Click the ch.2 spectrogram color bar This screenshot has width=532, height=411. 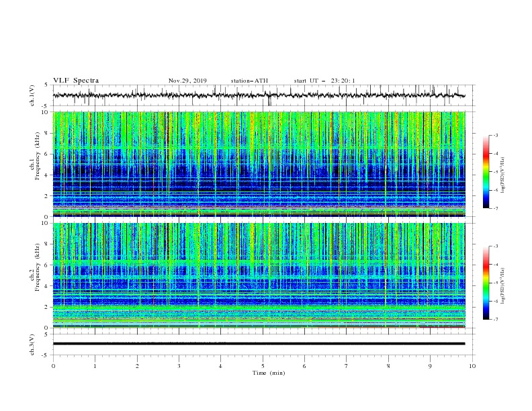click(486, 283)
